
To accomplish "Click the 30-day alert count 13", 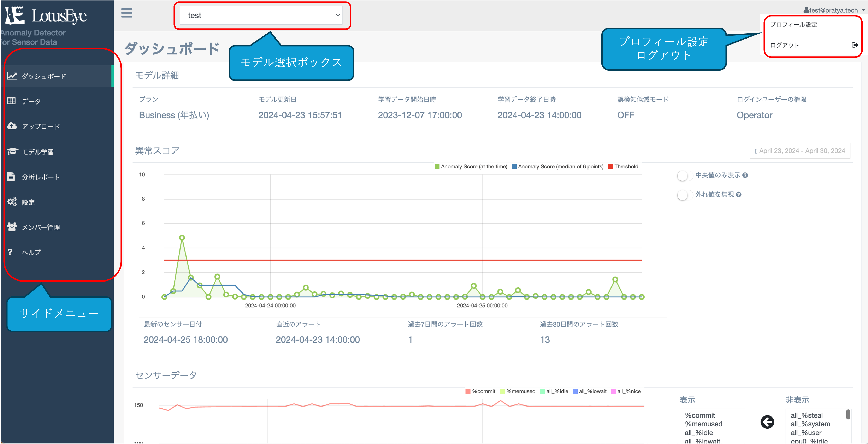I will [x=545, y=339].
